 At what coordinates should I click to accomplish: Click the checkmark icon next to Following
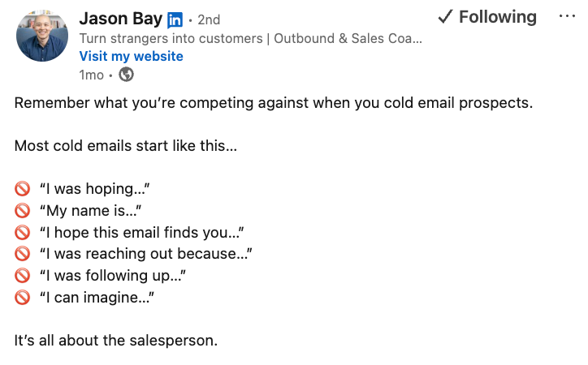[444, 17]
